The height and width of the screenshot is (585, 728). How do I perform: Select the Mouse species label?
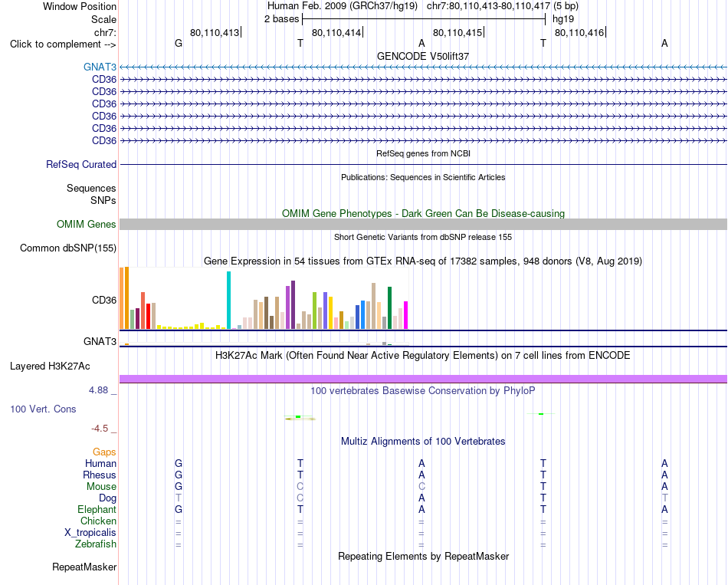pyautogui.click(x=101, y=487)
